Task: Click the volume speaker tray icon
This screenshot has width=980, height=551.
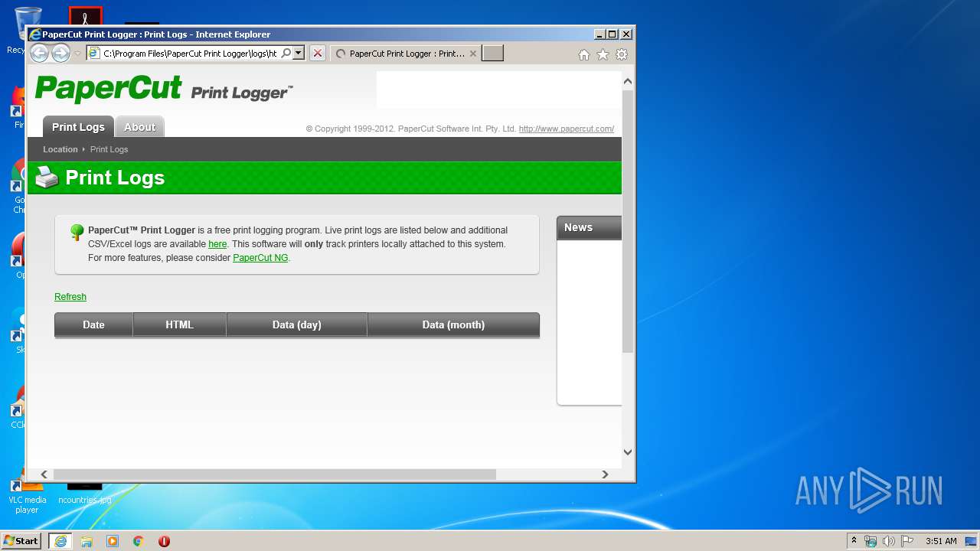Action: pyautogui.click(x=889, y=541)
